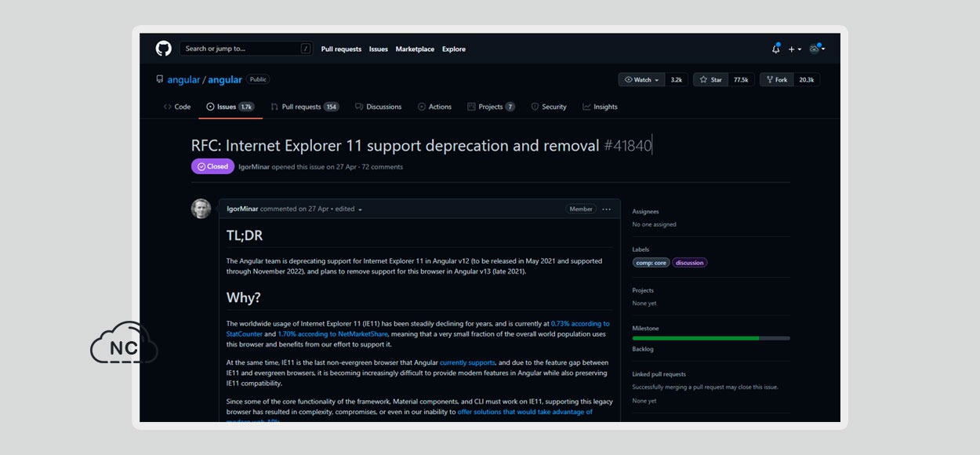Viewport: 980px width, 455px height.
Task: Open the currently supports link
Action: click(467, 362)
